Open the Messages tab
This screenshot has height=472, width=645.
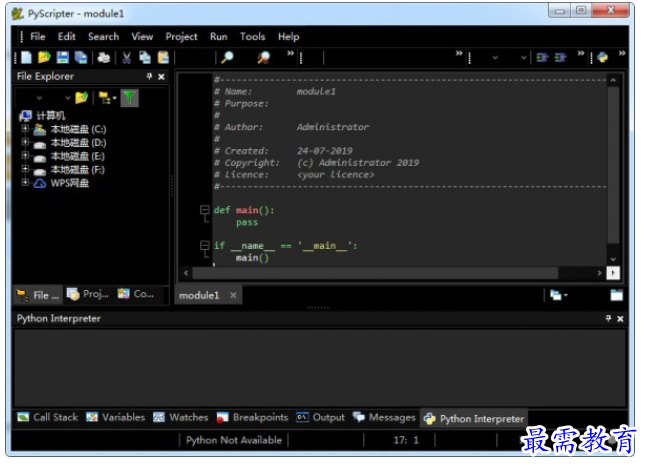coord(384,417)
